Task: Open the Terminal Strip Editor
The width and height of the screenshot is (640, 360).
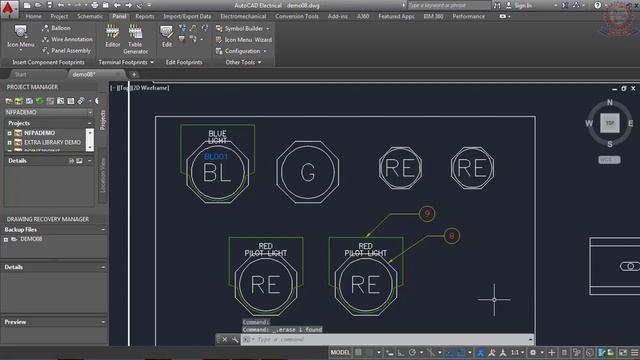Action: pyautogui.click(x=113, y=36)
